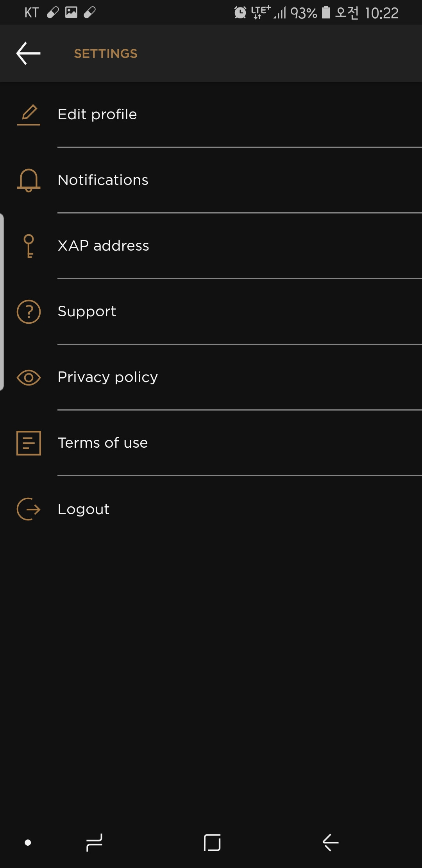
Task: Tap the Android home button
Action: pos(212,843)
